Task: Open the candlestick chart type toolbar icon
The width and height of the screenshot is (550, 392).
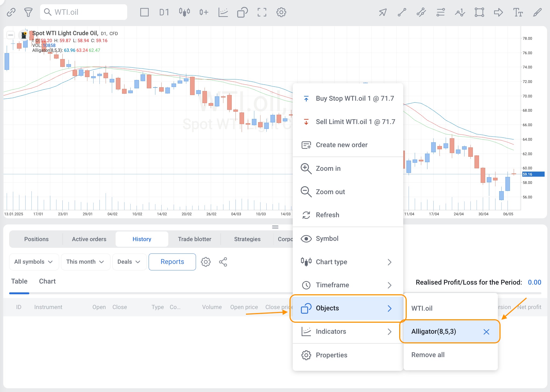Action: point(184,12)
